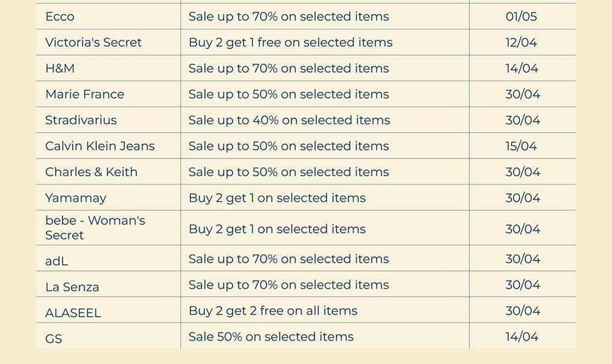
Task: Select the Victoria's Secret brand name
Action: (x=93, y=42)
